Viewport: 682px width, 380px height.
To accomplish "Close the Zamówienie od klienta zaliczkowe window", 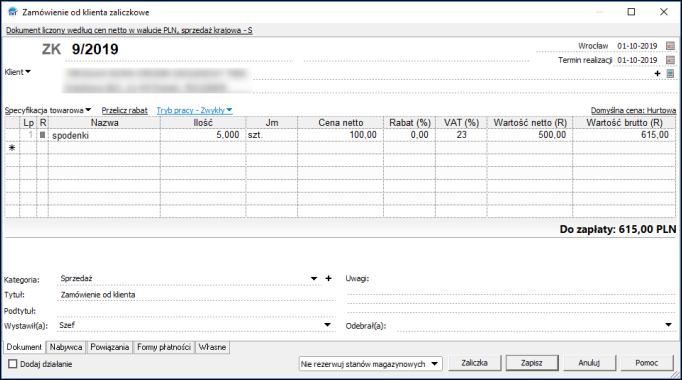I will coord(664,12).
